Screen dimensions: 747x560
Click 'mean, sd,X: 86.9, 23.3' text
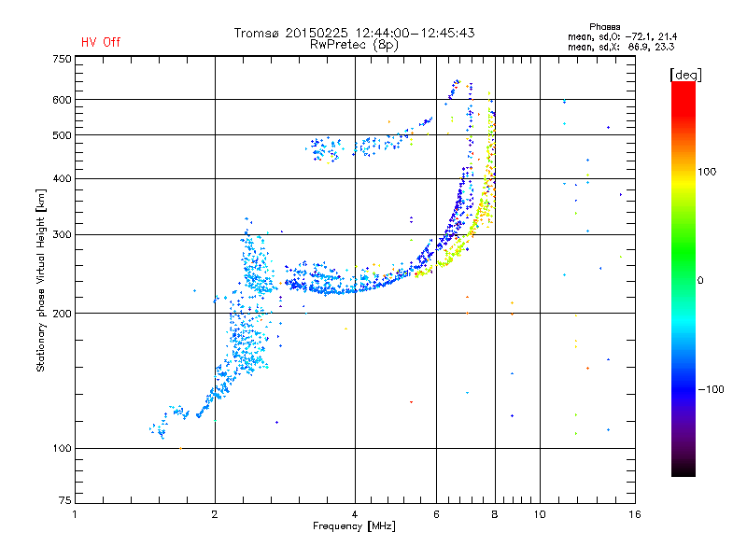point(621,47)
